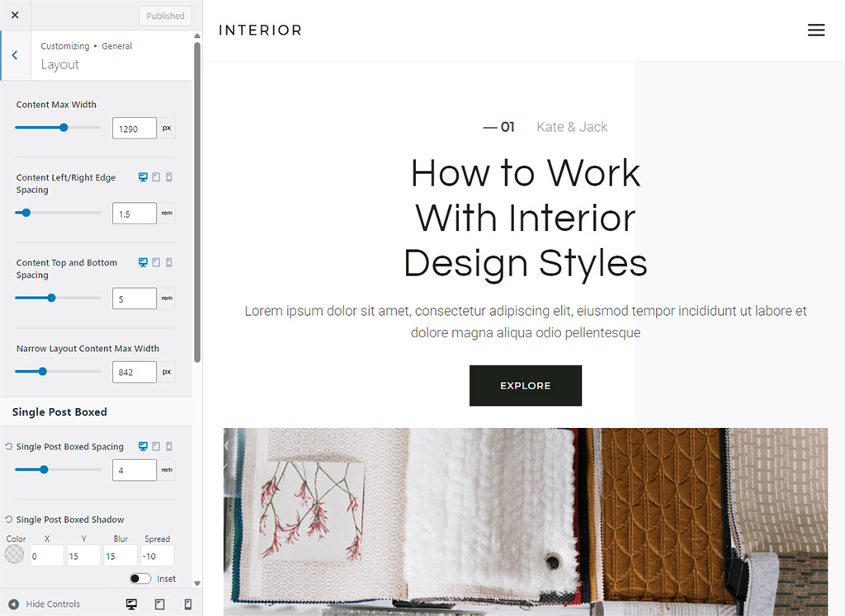Viewport: 845px width, 616px height.
Task: Open the hamburger menu in site header
Action: (815, 31)
